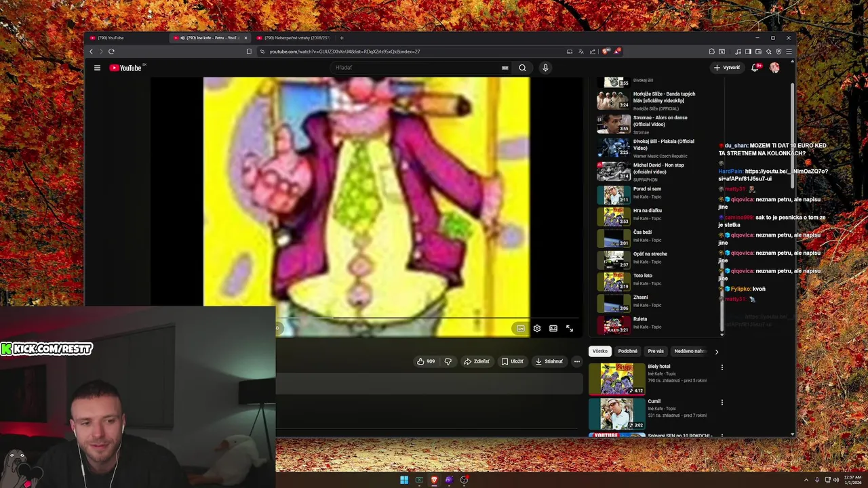The width and height of the screenshot is (868, 488).
Task: Open the YouTube hamburger guide menu
Action: [x=97, y=68]
